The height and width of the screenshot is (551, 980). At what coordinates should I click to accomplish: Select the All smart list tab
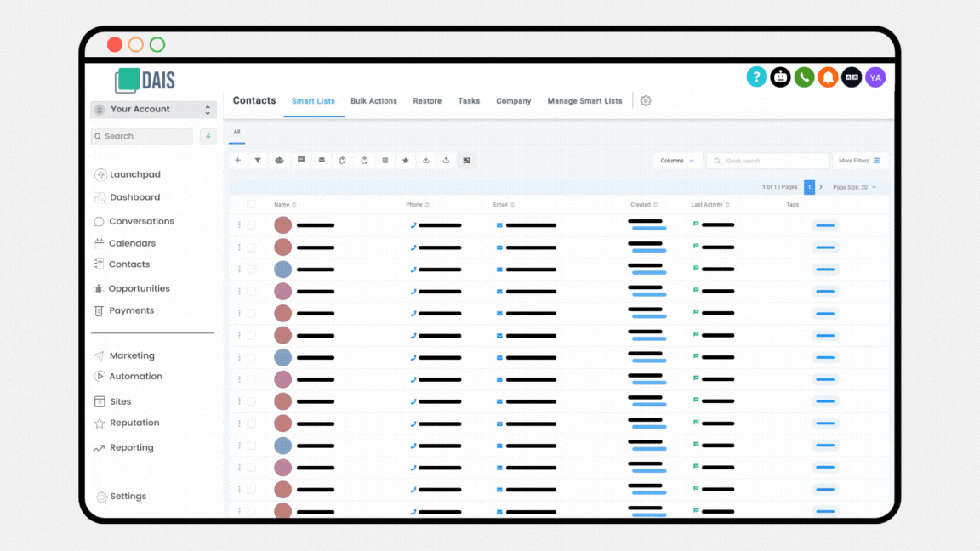236,133
